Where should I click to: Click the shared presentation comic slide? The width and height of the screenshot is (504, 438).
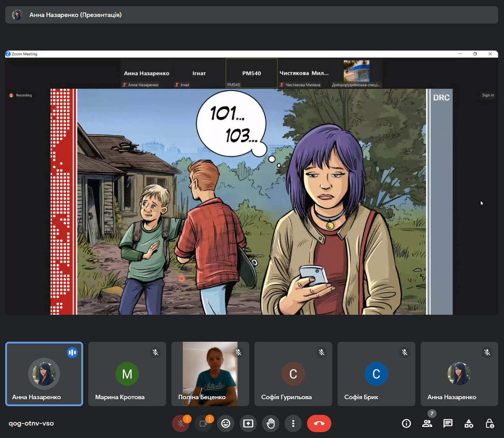tap(251, 202)
